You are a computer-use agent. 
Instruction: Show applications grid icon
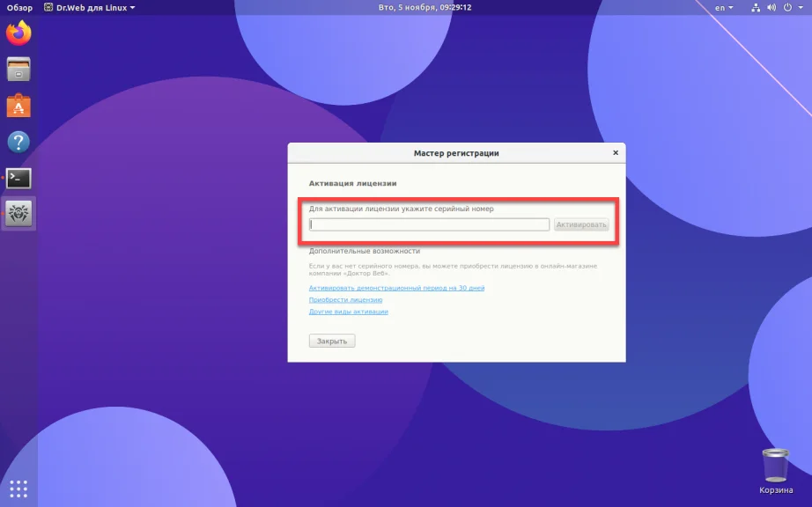[x=18, y=489]
